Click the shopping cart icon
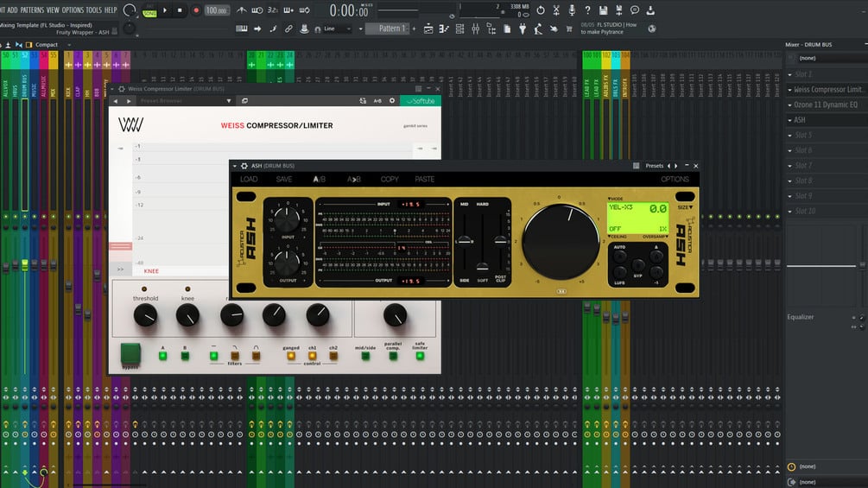 click(569, 29)
